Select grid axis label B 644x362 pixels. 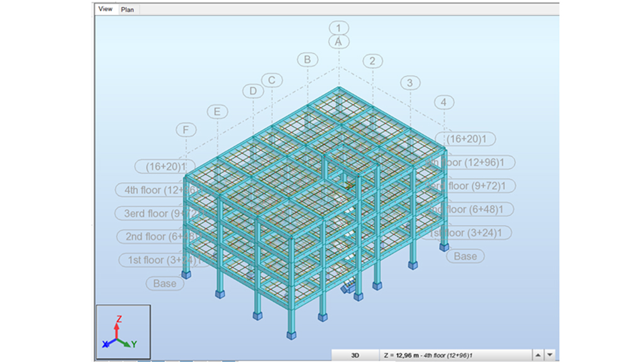pos(308,60)
